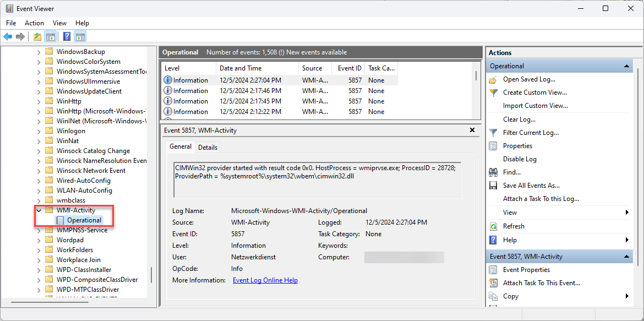This screenshot has width=644, height=321.
Task: Toggle the action pane with its toolbar icon
Action: tap(80, 36)
